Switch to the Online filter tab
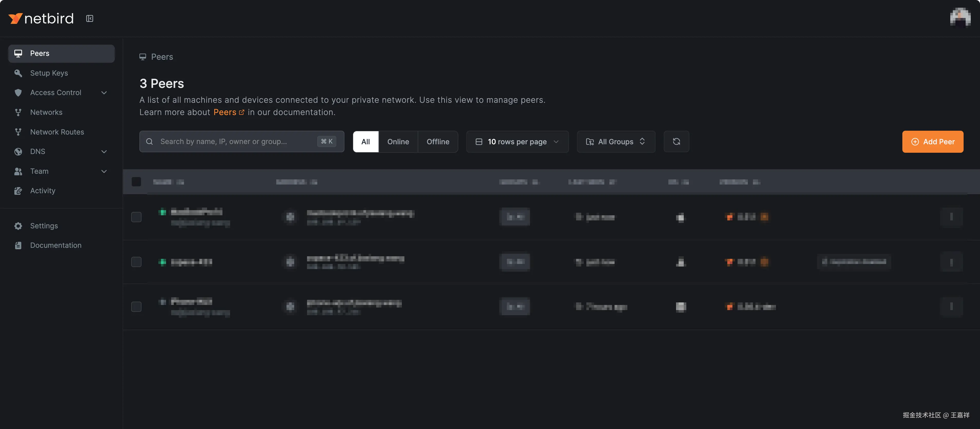This screenshot has width=980, height=429. coord(398,141)
